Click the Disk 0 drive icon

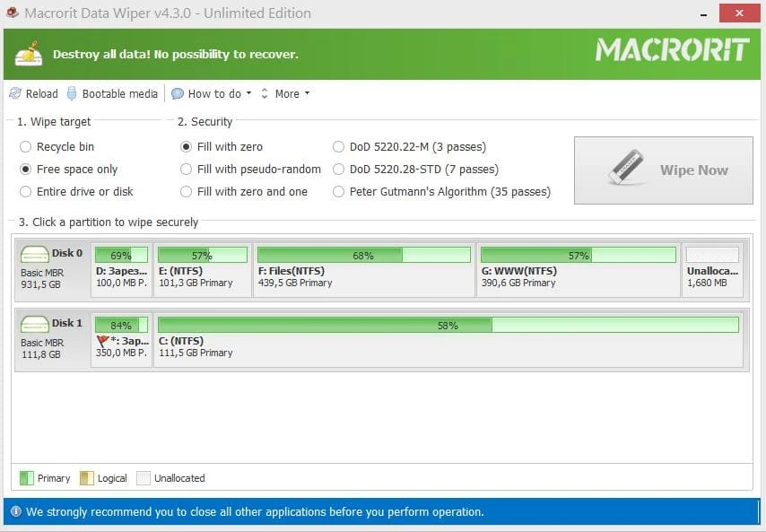click(x=34, y=255)
